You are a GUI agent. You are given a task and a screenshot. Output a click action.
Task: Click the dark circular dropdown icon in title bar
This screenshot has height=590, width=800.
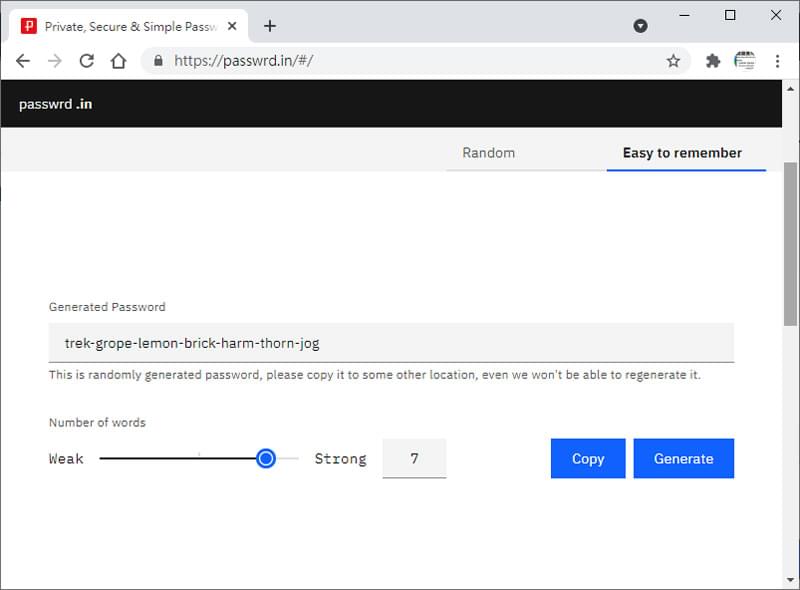[x=640, y=26]
